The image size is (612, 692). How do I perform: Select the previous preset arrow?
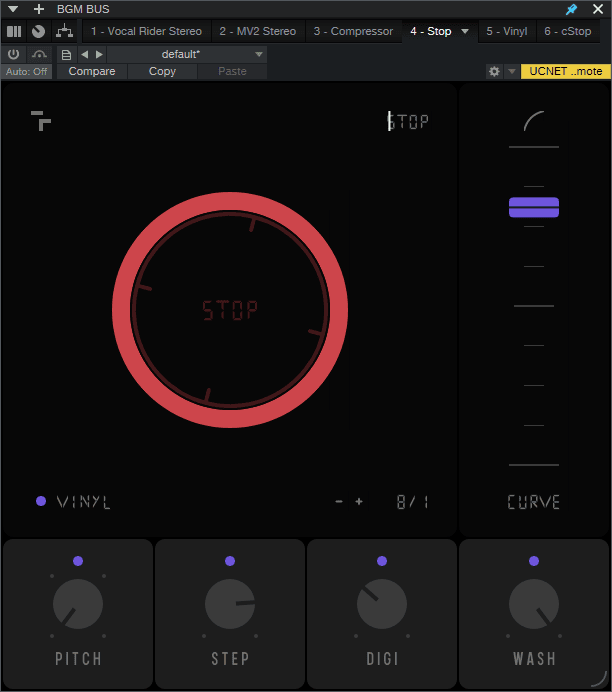[85, 54]
